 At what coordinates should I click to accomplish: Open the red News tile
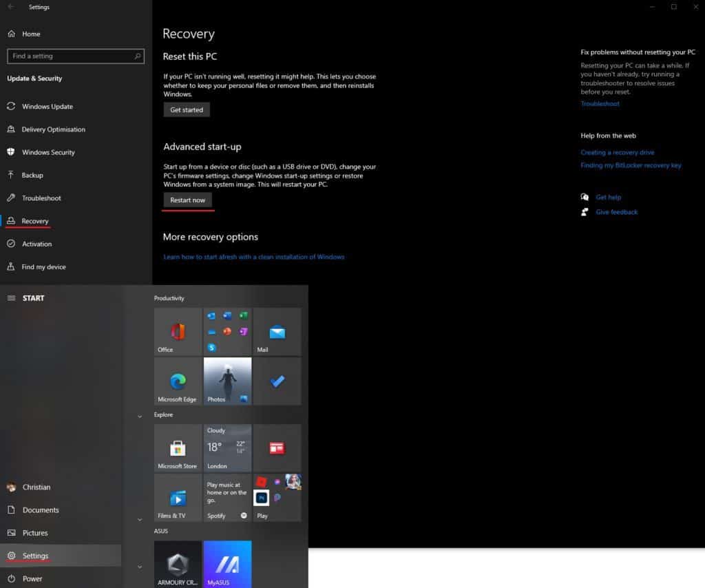[277, 448]
